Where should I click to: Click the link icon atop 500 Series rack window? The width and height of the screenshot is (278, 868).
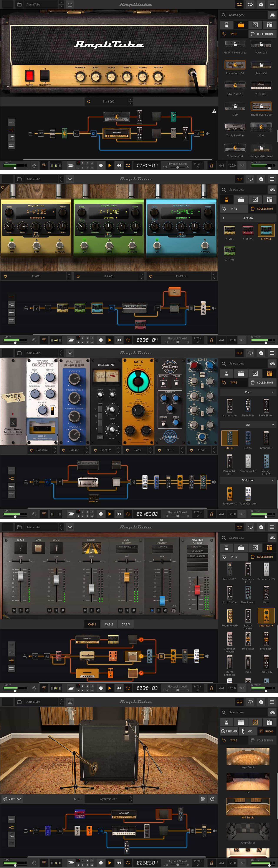click(250, 353)
